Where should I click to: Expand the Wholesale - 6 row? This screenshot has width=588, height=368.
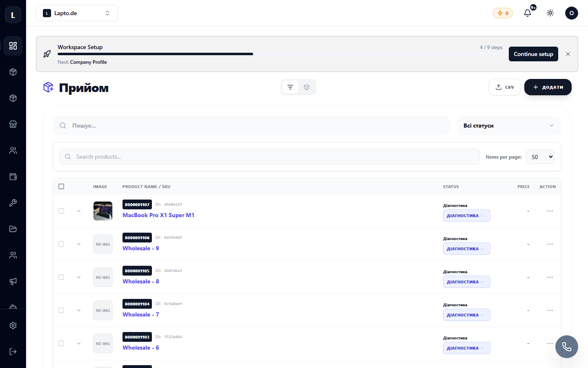(x=79, y=343)
